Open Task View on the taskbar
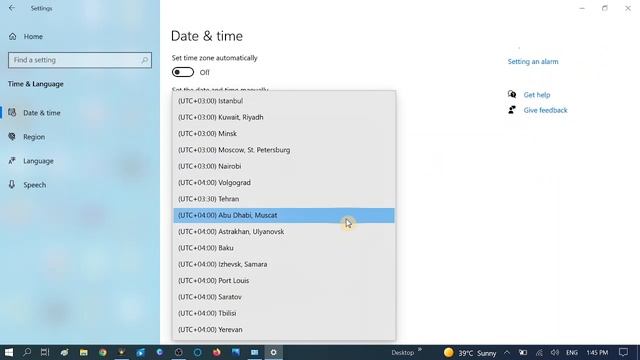The height and width of the screenshot is (360, 640). [45, 352]
